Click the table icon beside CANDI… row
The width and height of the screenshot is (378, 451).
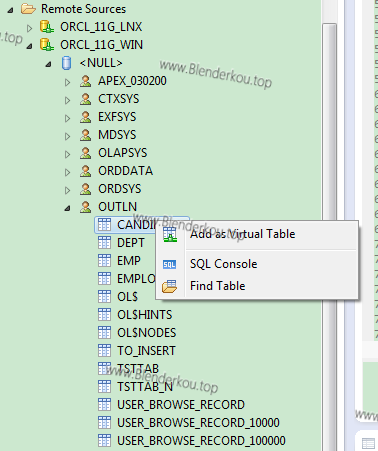tap(104, 225)
